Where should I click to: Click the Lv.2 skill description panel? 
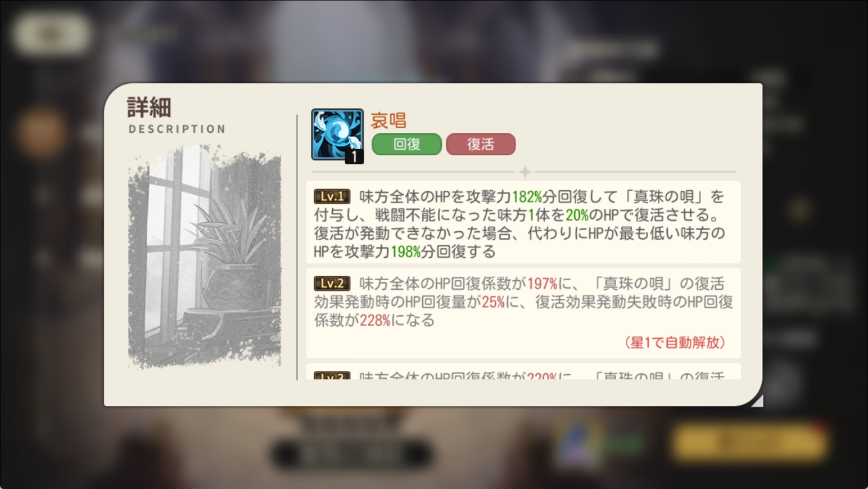tap(523, 313)
